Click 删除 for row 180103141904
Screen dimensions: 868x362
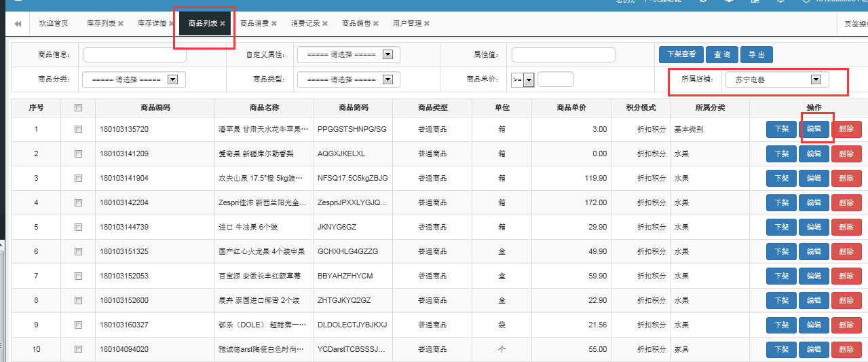846,178
